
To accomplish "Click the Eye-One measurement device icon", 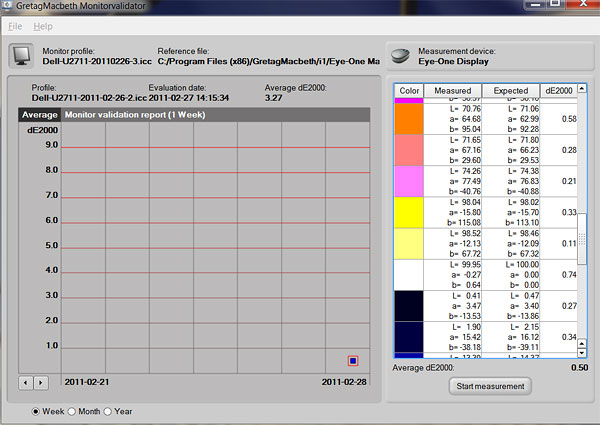I will tap(400, 56).
